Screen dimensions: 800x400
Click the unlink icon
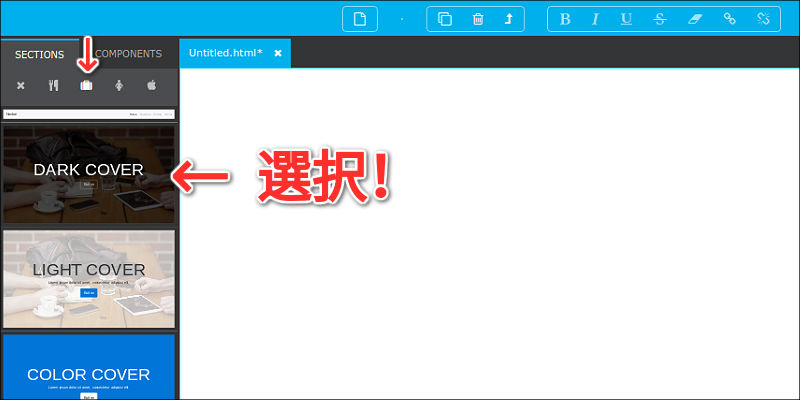tap(763, 19)
